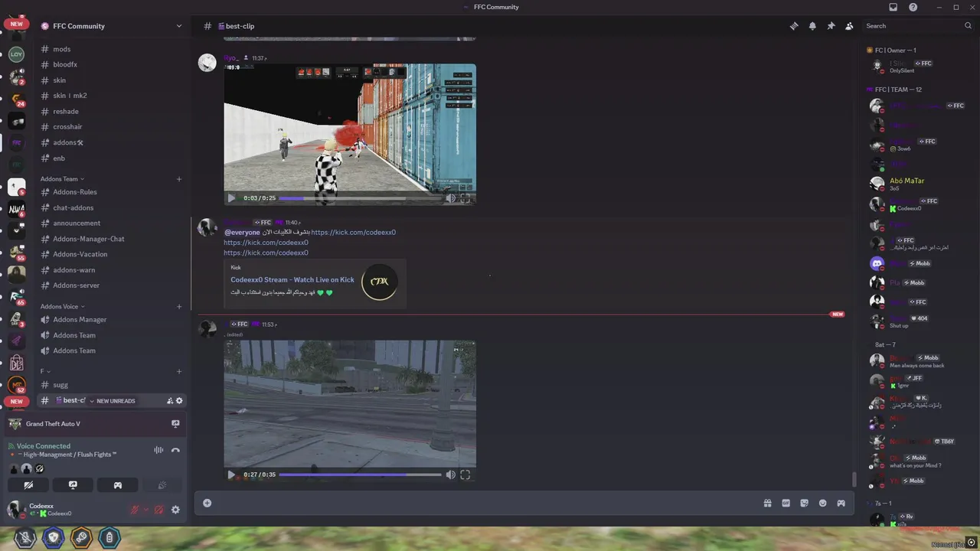Collapse the F category
Screen dimensions: 980x551
(45, 371)
